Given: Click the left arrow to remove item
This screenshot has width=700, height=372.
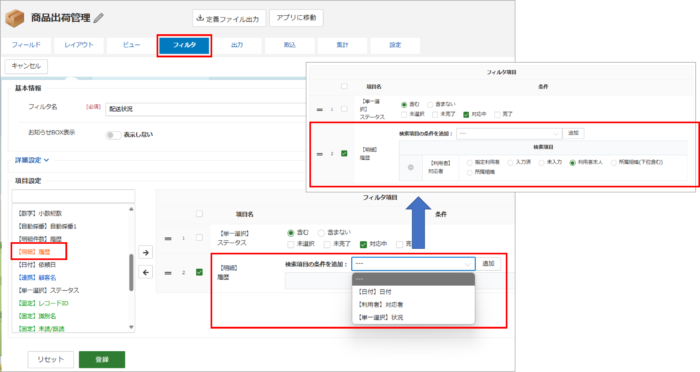Looking at the screenshot, I should (x=146, y=272).
